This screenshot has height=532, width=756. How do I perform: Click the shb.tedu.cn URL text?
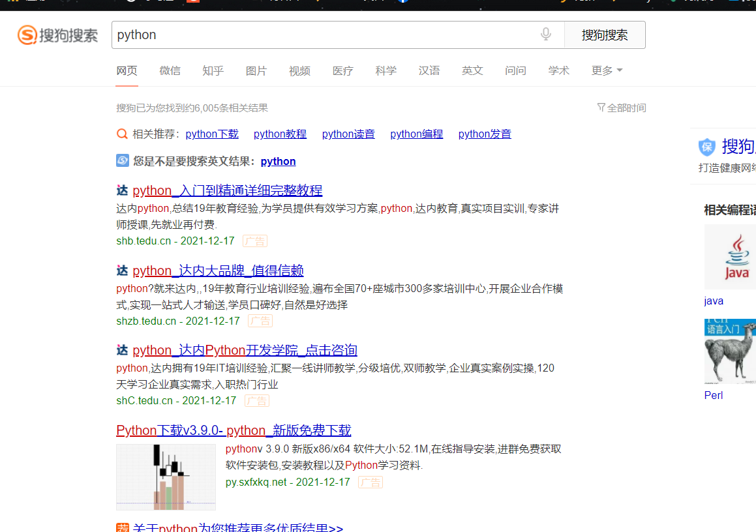144,241
